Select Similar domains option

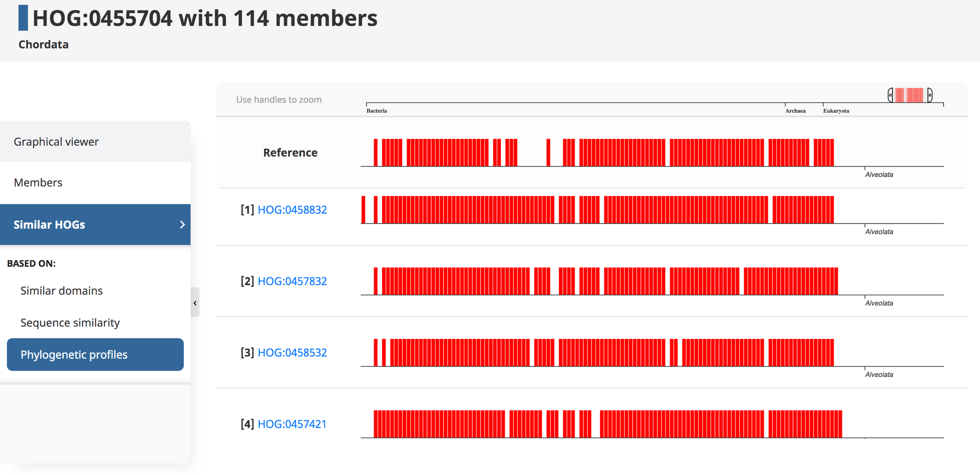(62, 291)
